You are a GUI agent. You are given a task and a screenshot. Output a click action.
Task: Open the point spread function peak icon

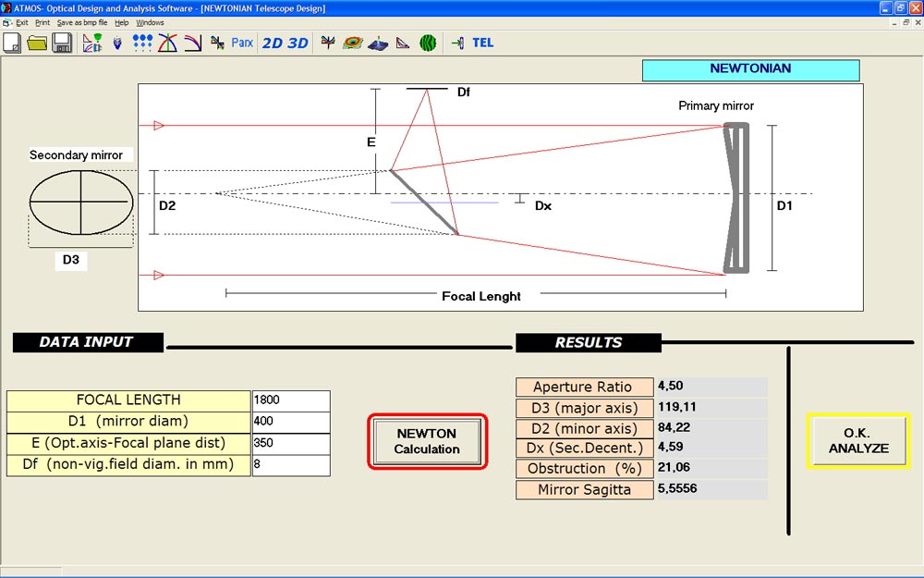click(378, 43)
